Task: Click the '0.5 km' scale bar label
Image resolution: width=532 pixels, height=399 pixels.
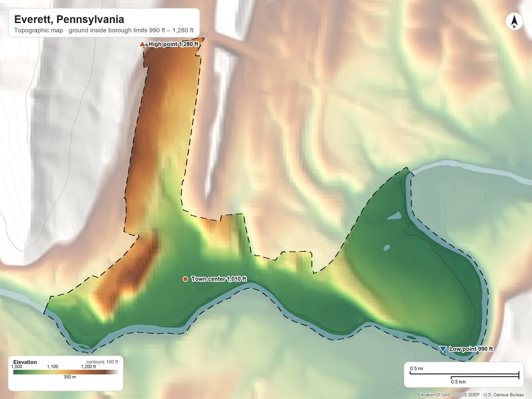Action: (x=458, y=382)
